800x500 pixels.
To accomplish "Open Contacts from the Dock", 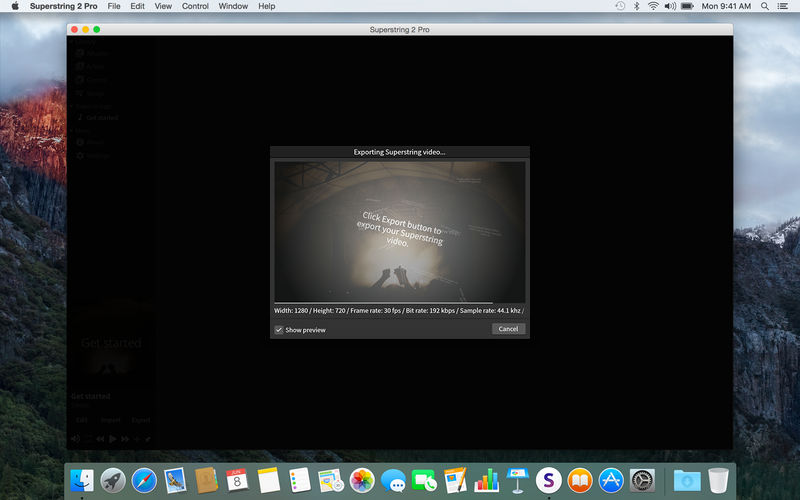I will (206, 480).
